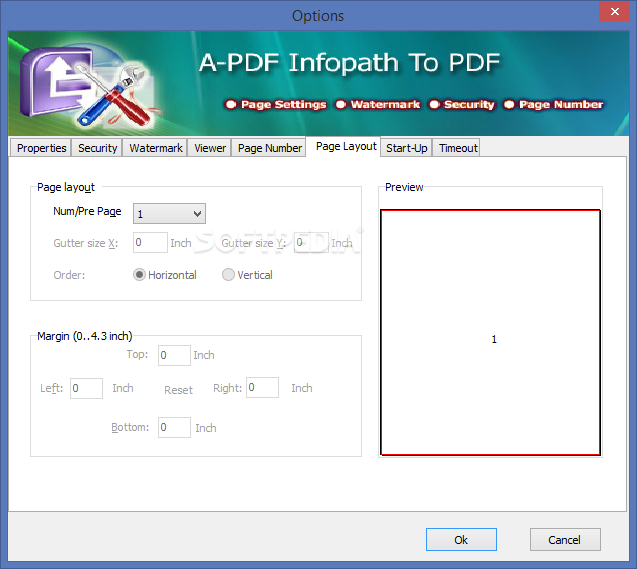Click the Preview group label
The image size is (637, 569).
(404, 187)
